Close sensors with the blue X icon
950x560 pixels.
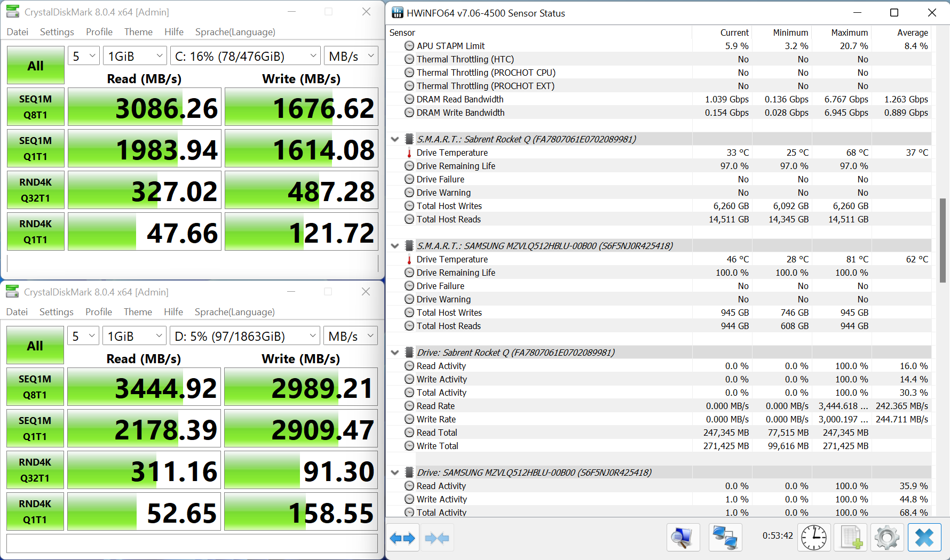[x=924, y=537]
